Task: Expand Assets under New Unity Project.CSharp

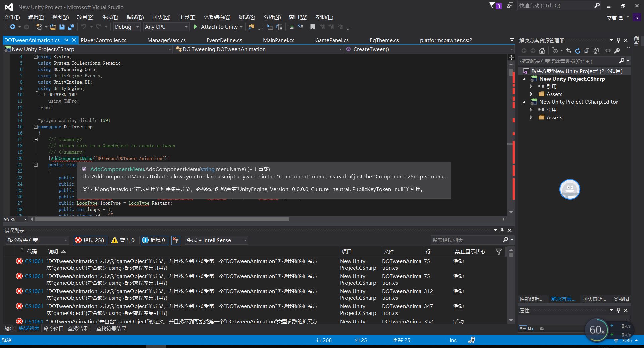Action: point(531,94)
